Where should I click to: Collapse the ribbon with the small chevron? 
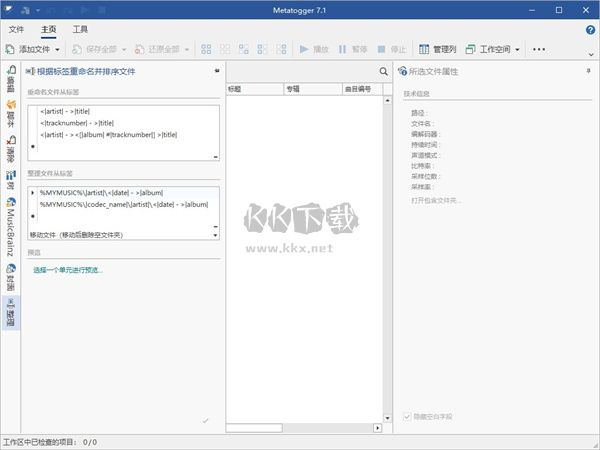point(591,55)
